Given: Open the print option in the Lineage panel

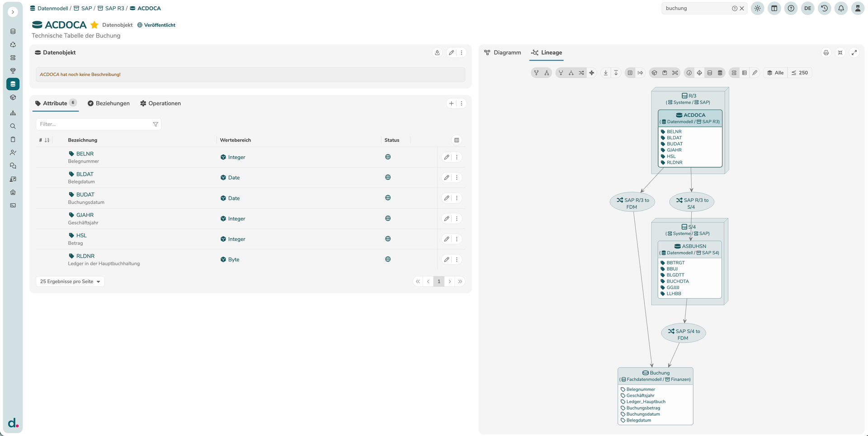Looking at the screenshot, I should [x=826, y=52].
